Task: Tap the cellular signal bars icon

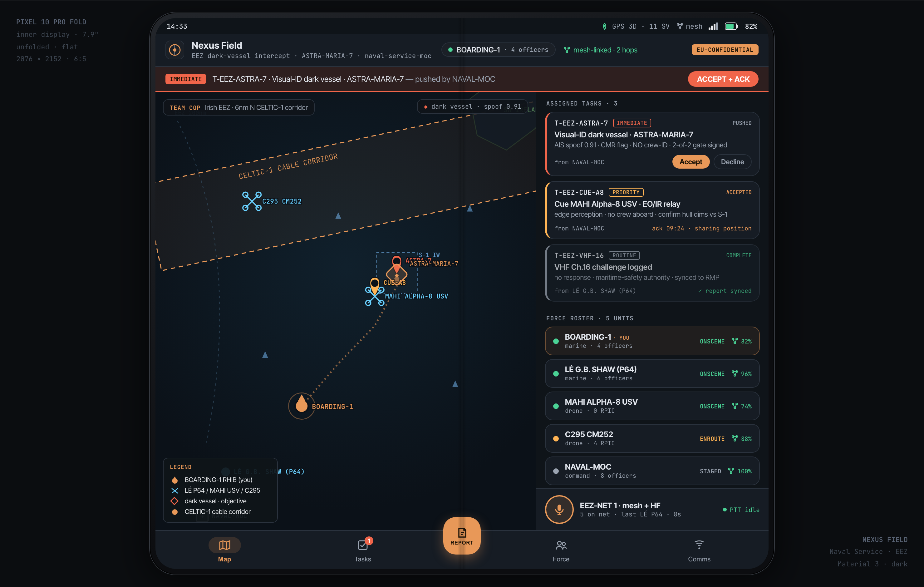Action: pyautogui.click(x=713, y=27)
